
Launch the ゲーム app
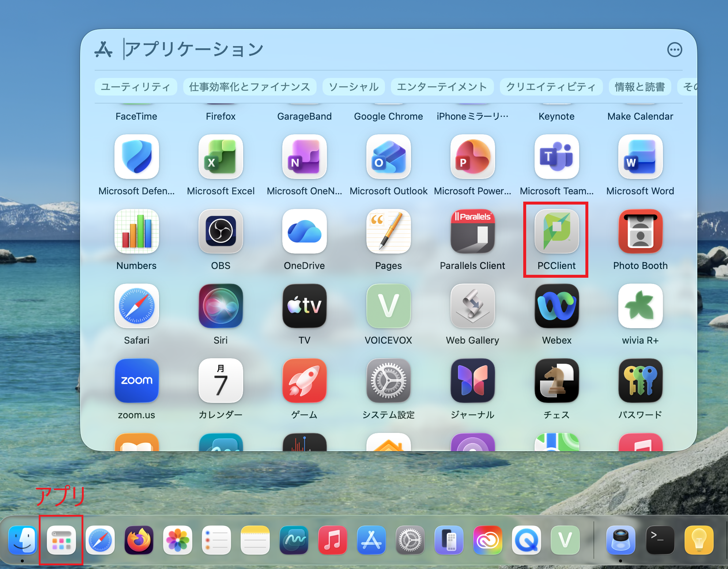[x=304, y=381]
